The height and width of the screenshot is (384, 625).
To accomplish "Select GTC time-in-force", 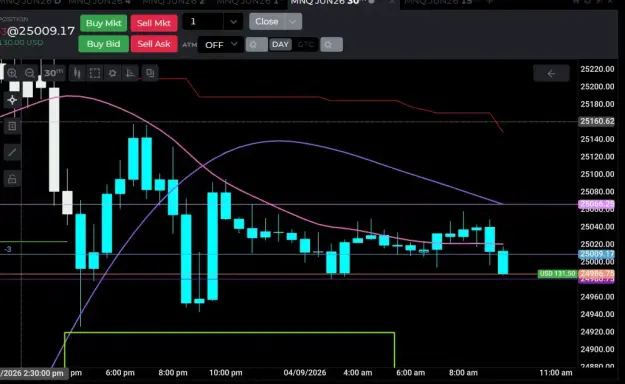I will [306, 45].
